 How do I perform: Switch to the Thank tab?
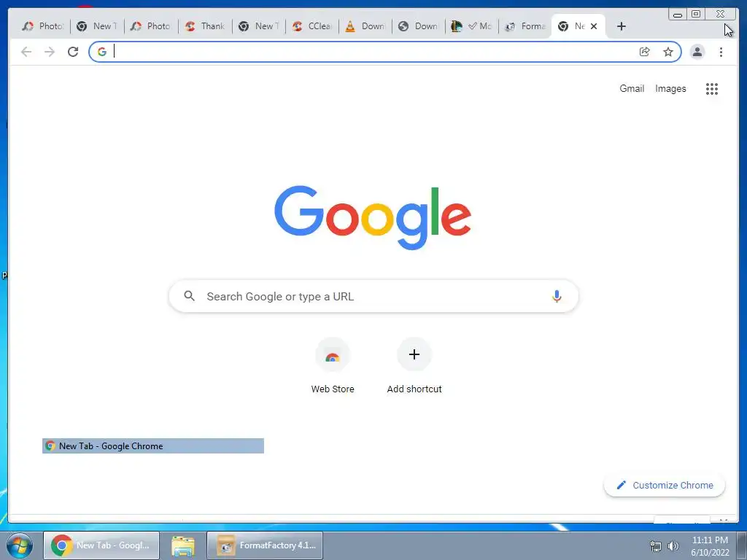pos(205,26)
